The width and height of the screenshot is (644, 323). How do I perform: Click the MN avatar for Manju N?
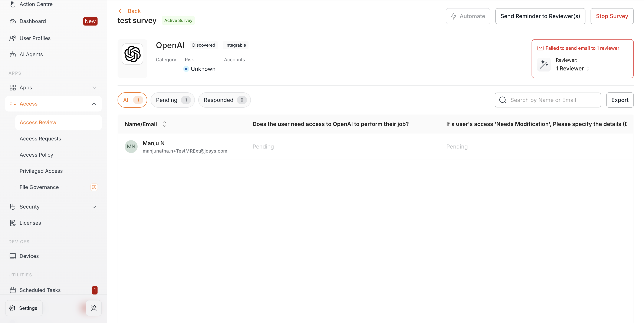tap(131, 147)
